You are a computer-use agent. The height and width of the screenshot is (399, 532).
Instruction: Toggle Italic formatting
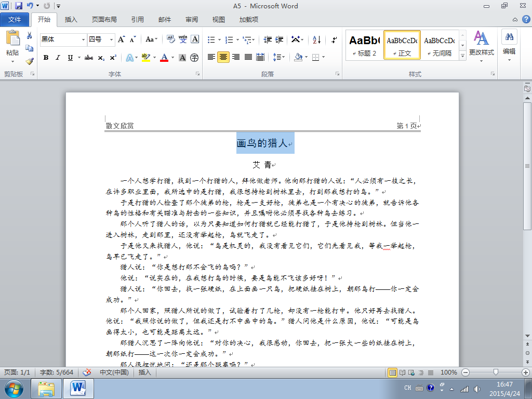[x=58, y=58]
